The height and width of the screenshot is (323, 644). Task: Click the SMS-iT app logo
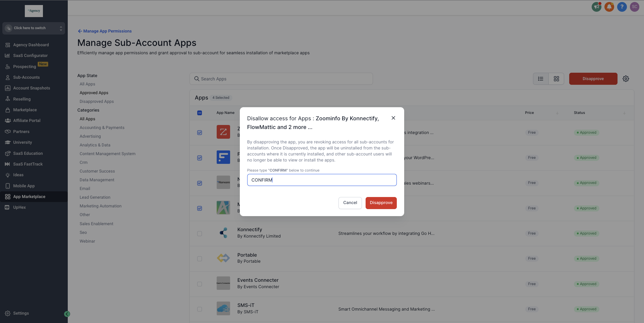(223, 309)
